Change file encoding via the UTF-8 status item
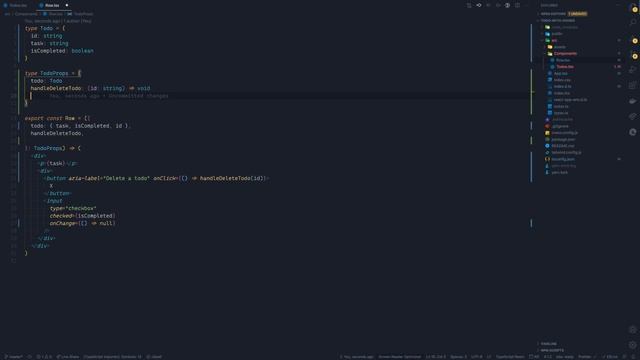This screenshot has height=360, width=640. tap(476, 357)
